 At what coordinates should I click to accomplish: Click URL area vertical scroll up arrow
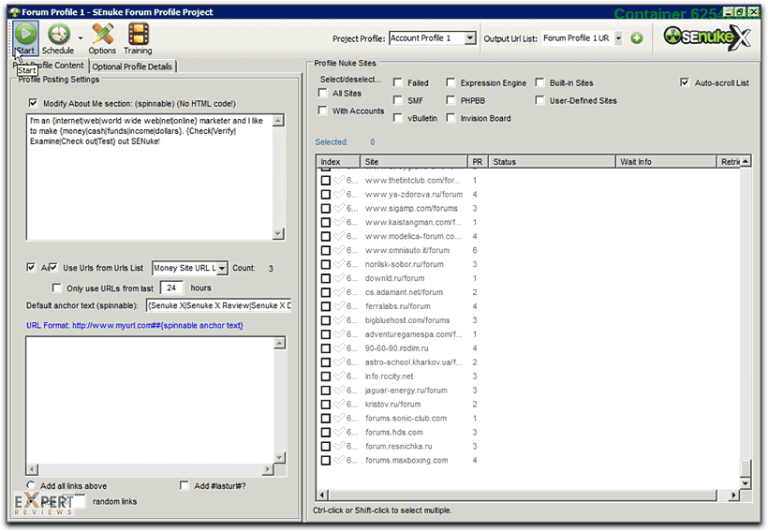click(x=279, y=343)
